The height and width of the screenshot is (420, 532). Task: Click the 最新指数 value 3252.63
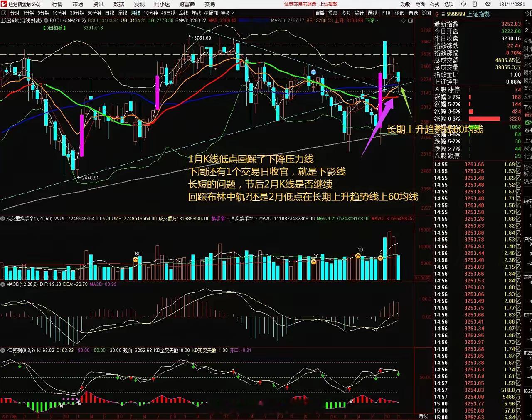point(511,24)
